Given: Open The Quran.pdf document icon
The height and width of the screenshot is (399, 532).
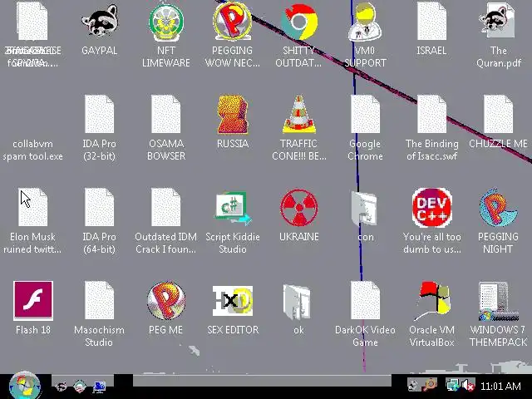Looking at the screenshot, I should 498,22.
